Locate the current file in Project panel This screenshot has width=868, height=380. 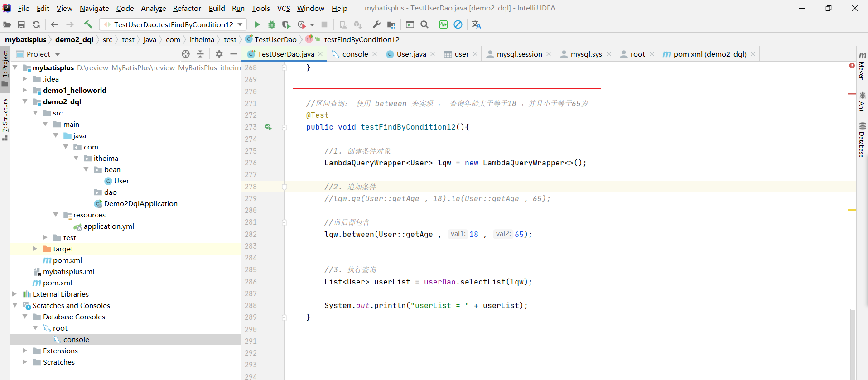(186, 54)
